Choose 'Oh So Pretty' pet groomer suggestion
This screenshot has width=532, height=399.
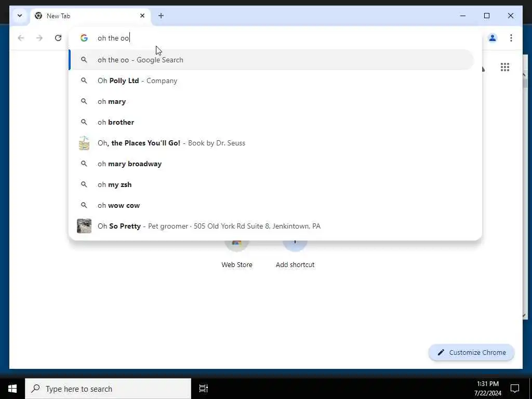271,226
